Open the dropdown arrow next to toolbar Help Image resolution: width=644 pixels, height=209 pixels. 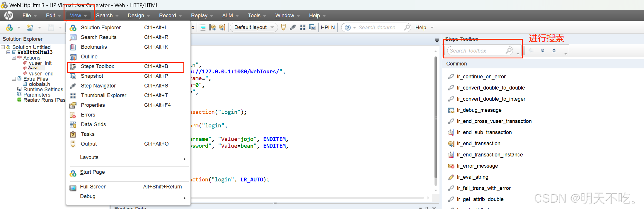pyautogui.click(x=432, y=28)
